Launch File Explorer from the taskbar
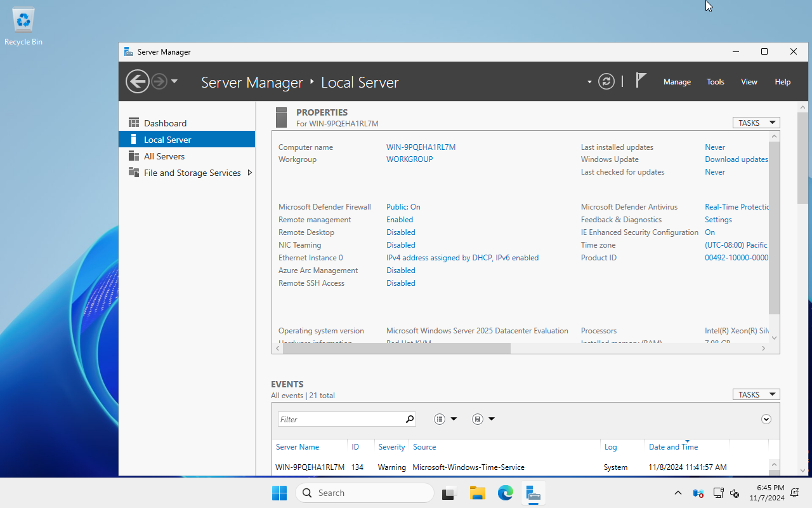Screen dimensions: 812x508 pyautogui.click(x=478, y=493)
